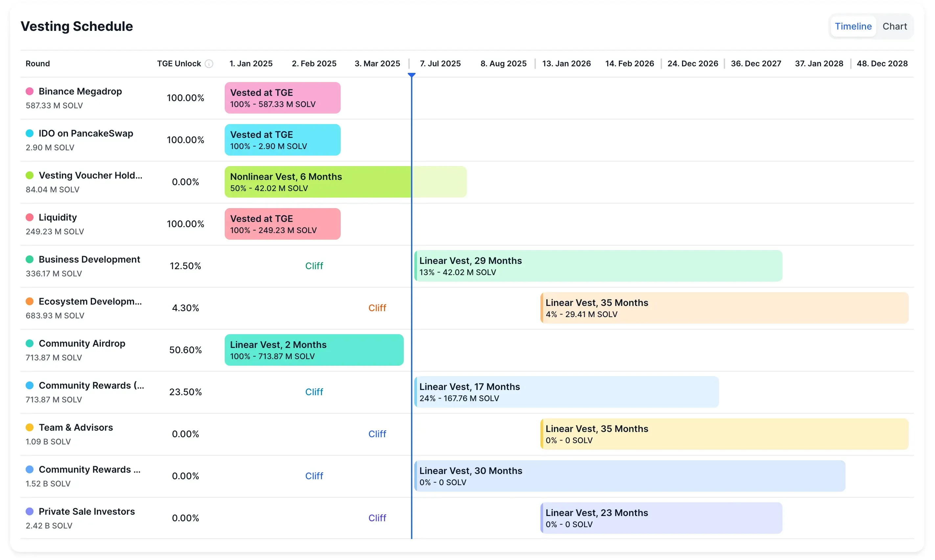This screenshot has width=935, height=560.
Task: Click the teal Community Airdrop dot
Action: click(x=30, y=343)
